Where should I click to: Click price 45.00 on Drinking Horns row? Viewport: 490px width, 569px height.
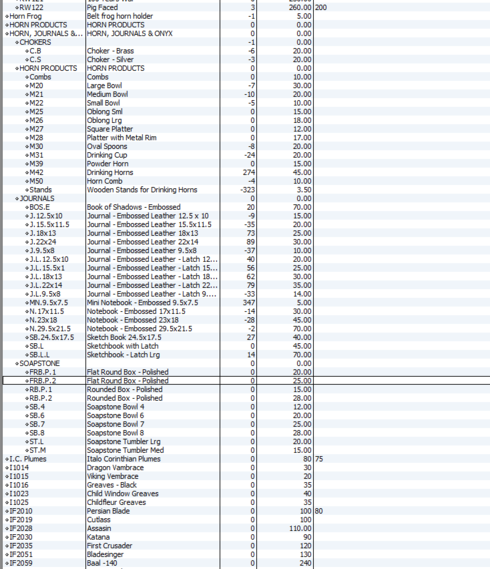(x=302, y=173)
